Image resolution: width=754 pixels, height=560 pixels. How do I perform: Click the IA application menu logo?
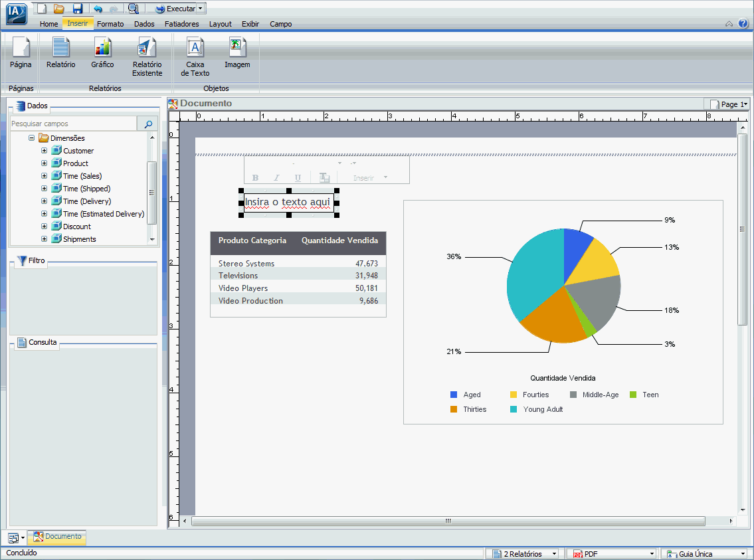17,13
